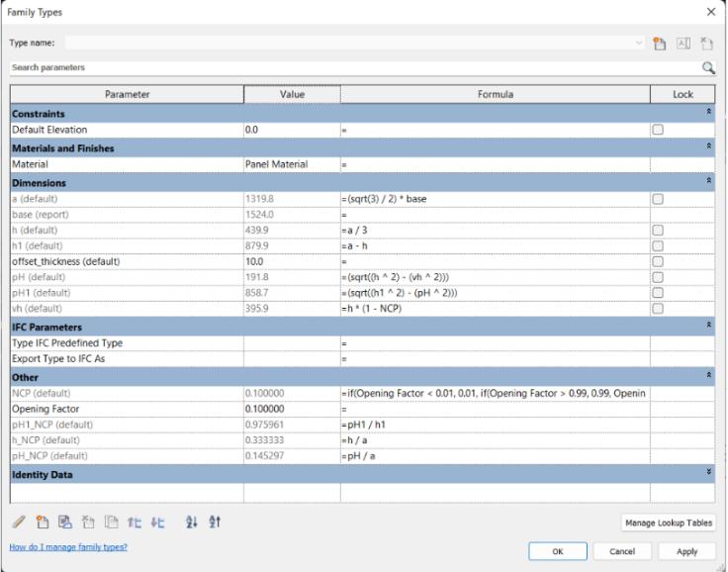Collapse the Dimensions section
This screenshot has width=728, height=572.
tap(709, 181)
